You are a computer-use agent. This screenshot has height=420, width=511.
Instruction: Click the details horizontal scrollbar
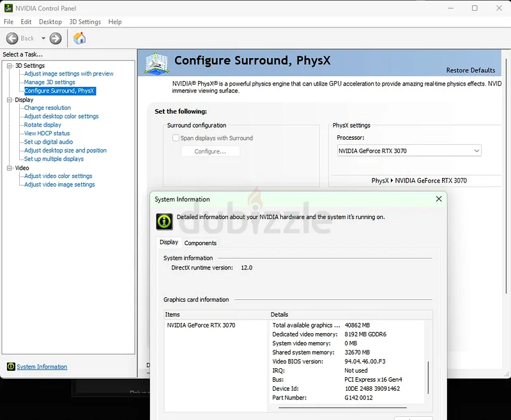click(343, 407)
